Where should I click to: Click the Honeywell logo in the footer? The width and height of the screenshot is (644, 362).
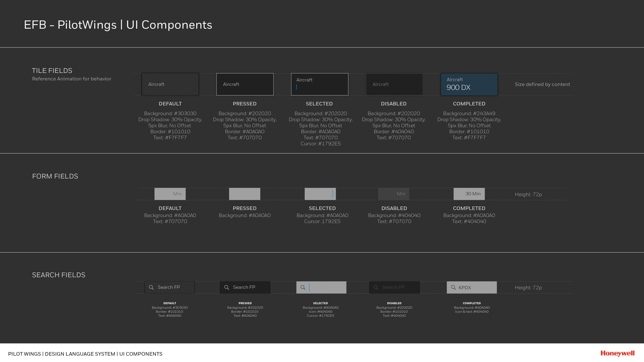(x=617, y=353)
